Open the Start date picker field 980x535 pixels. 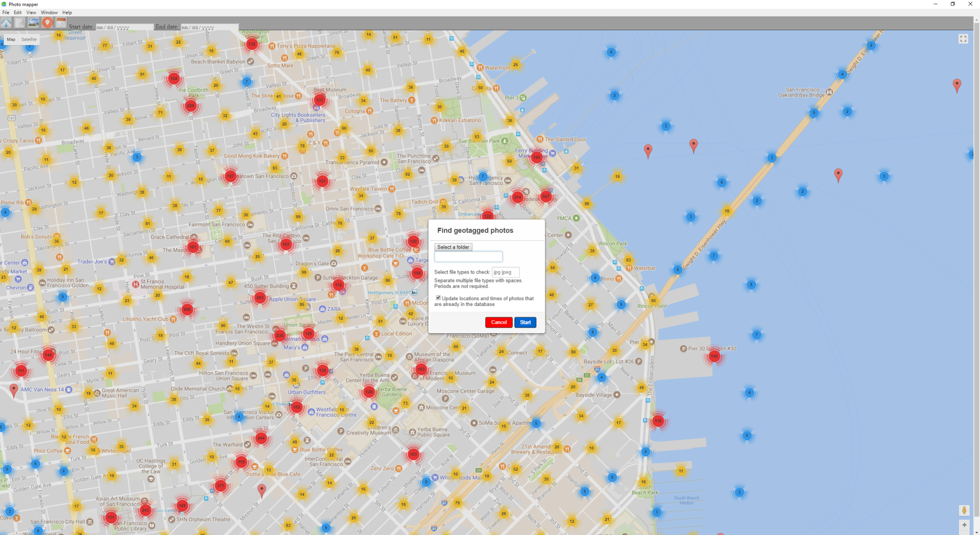click(124, 27)
